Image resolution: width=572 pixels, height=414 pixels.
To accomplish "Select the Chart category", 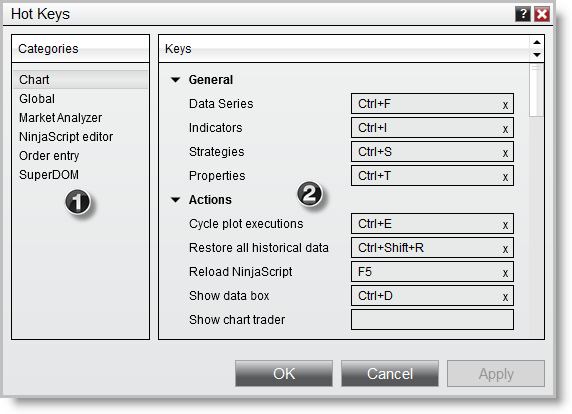I will (x=81, y=80).
